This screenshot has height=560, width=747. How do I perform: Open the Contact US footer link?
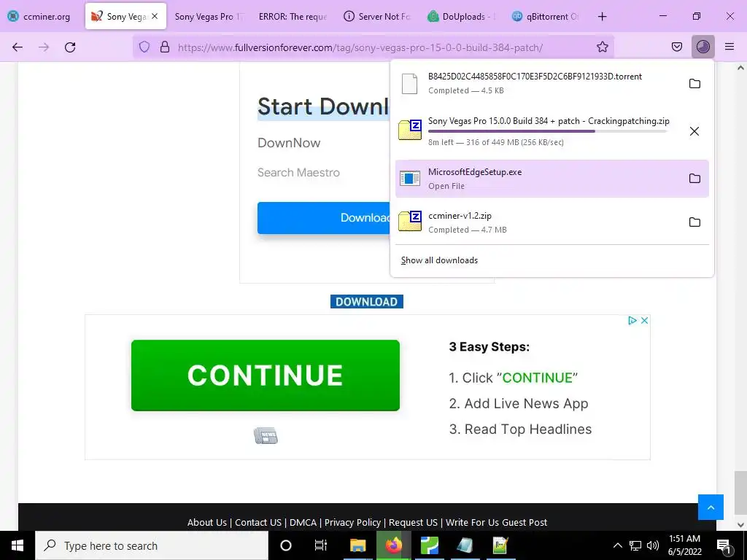(258, 522)
